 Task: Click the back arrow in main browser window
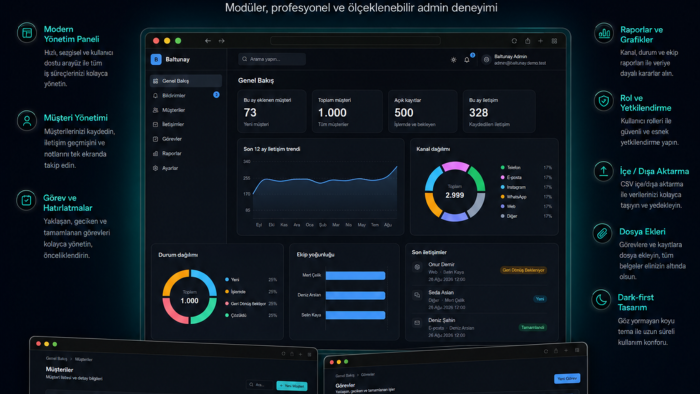pyautogui.click(x=208, y=41)
